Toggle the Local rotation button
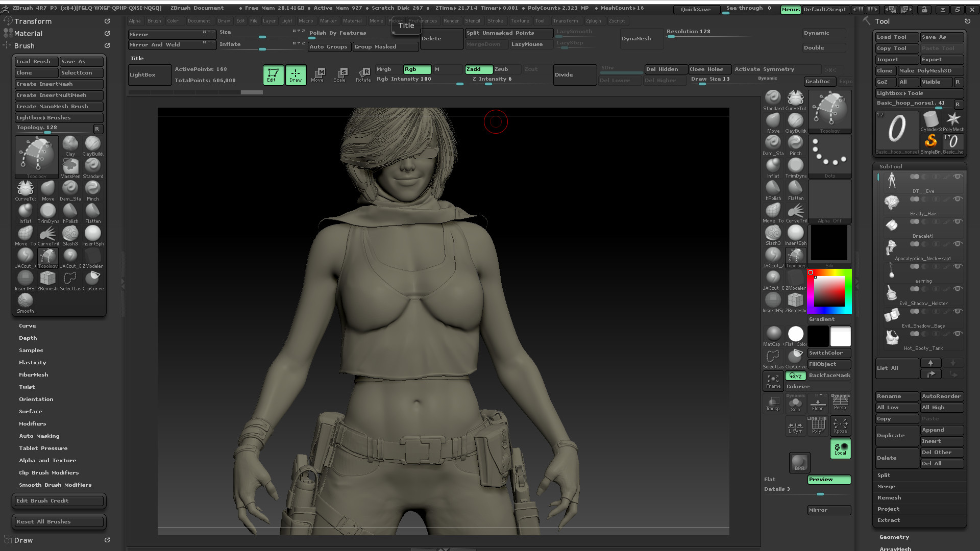This screenshot has width=980, height=551. [x=840, y=448]
